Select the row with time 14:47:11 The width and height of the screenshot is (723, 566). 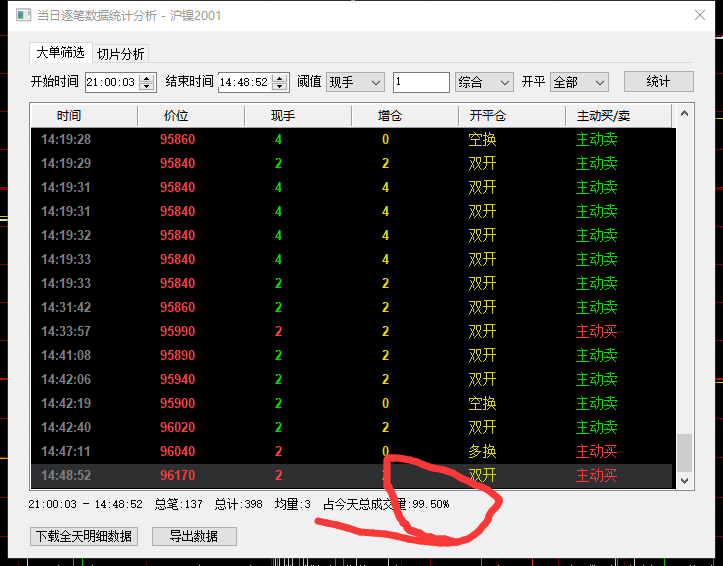click(350, 452)
